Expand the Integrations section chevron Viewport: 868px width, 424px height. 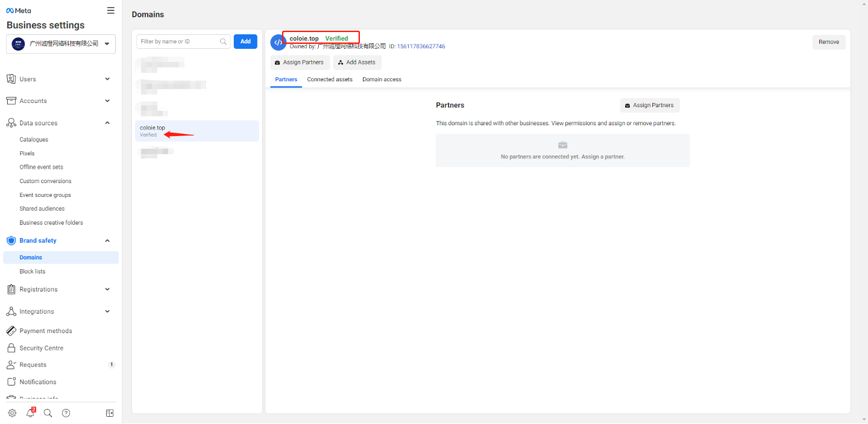[107, 311]
